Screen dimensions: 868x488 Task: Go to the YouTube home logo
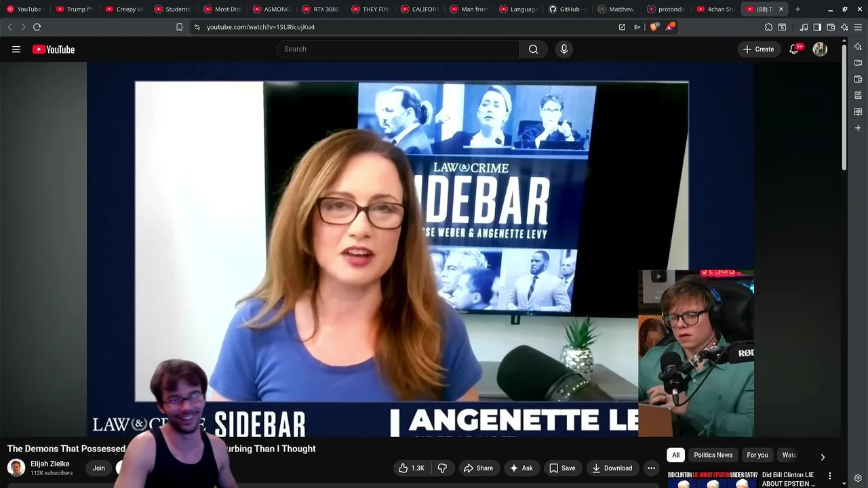pyautogui.click(x=53, y=49)
